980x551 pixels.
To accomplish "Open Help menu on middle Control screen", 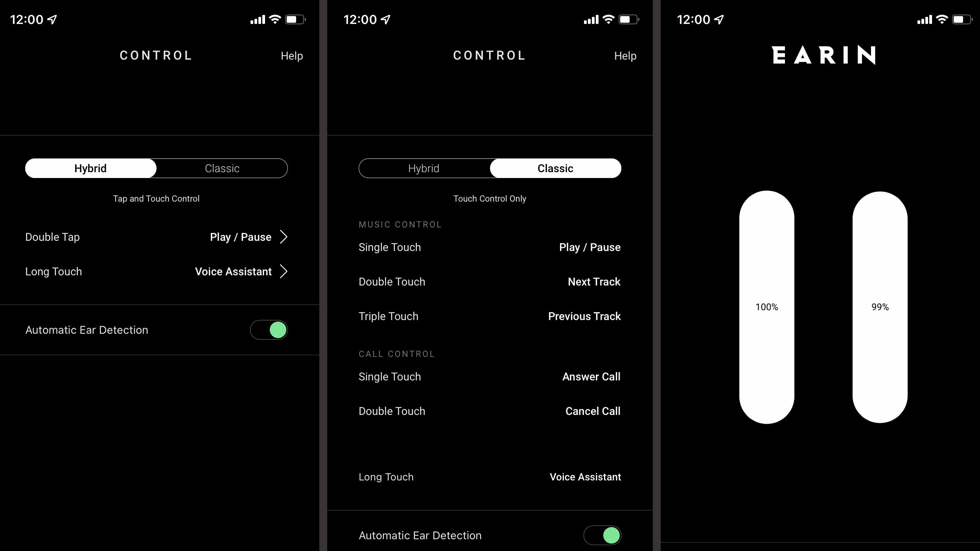I will tap(624, 55).
